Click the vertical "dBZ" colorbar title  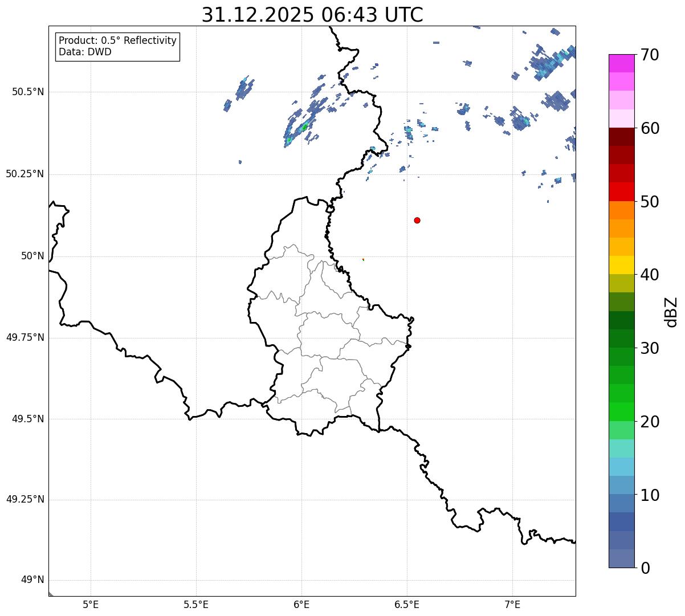point(671,311)
